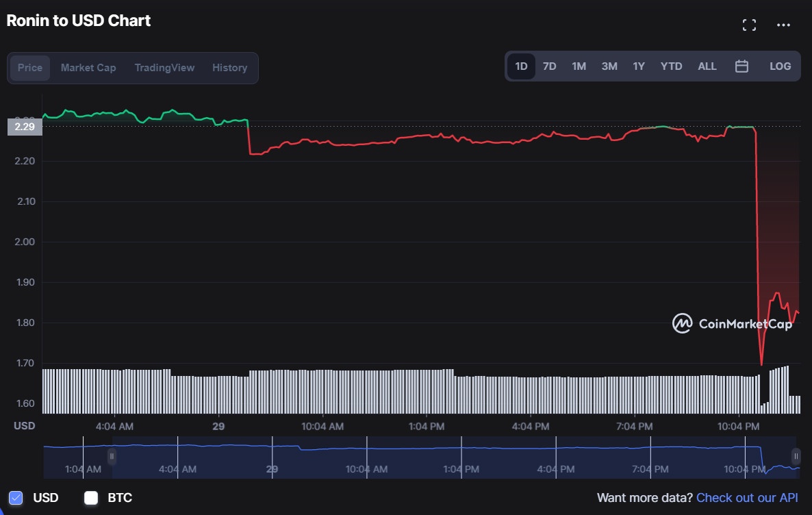Click the CoinMarketCap watermark logo
Viewport: 812px width, 515px height.
[x=732, y=323]
